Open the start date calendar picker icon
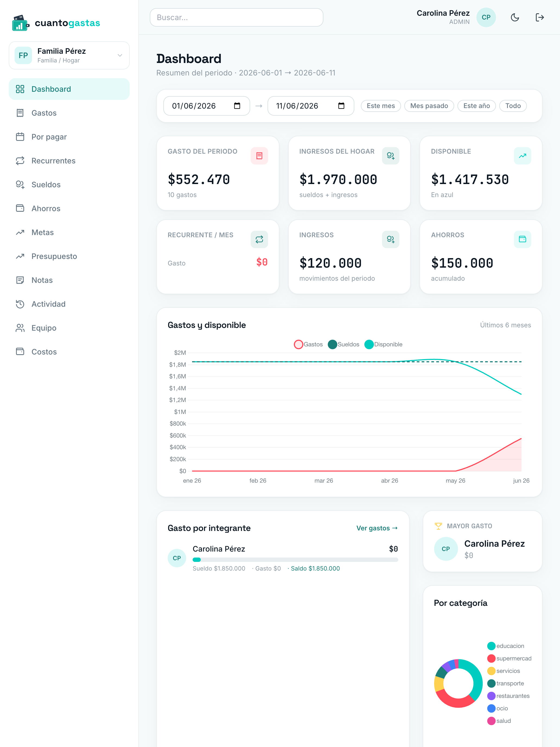 click(237, 106)
